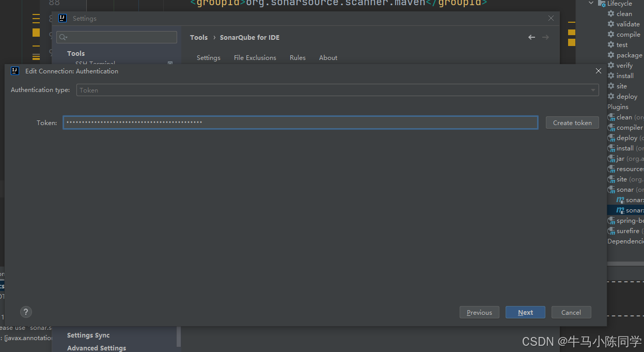Select the Dependencies node in Maven panel

(625, 241)
